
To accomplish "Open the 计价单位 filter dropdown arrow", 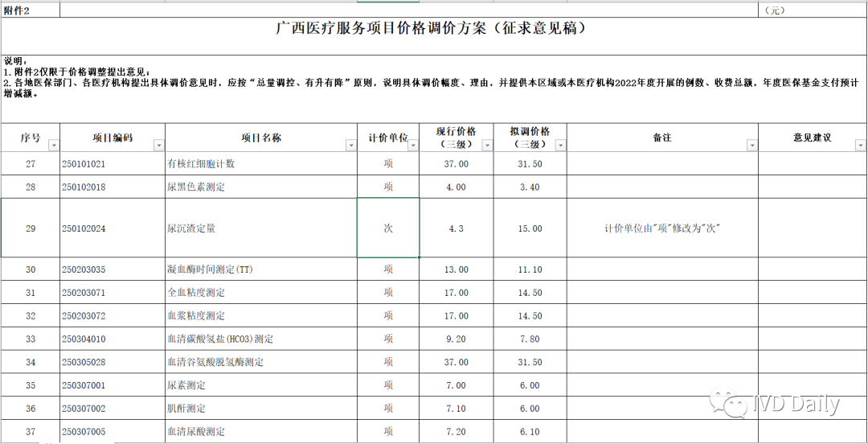I will [412, 146].
